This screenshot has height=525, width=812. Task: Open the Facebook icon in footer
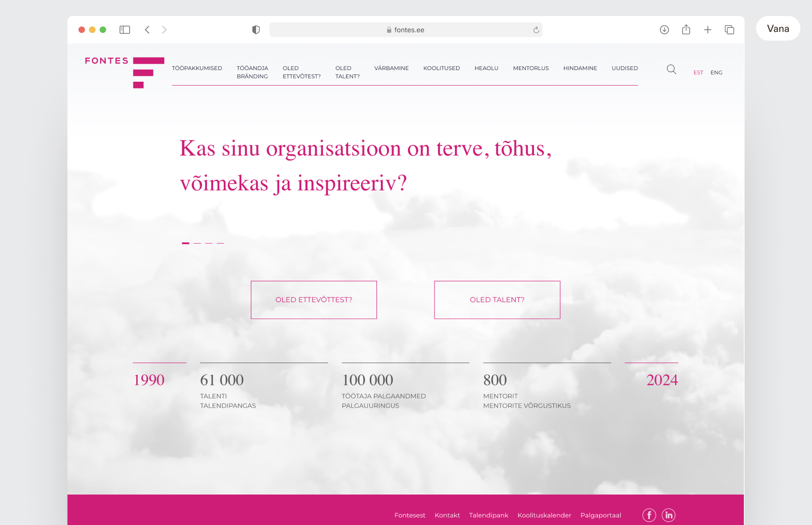649,515
